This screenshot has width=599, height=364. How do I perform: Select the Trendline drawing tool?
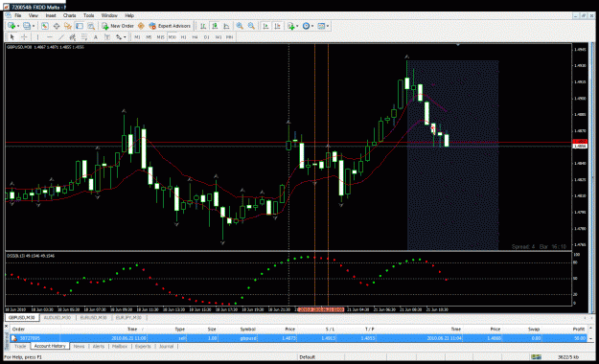tap(60, 37)
